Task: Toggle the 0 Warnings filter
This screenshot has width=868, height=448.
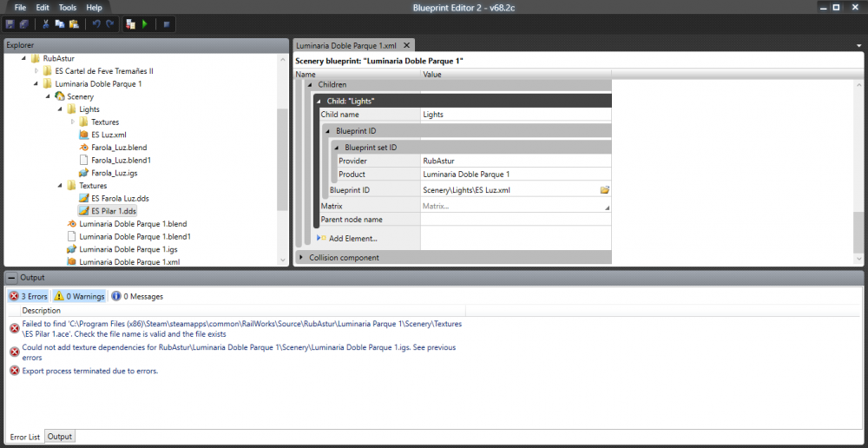Action: (x=80, y=296)
